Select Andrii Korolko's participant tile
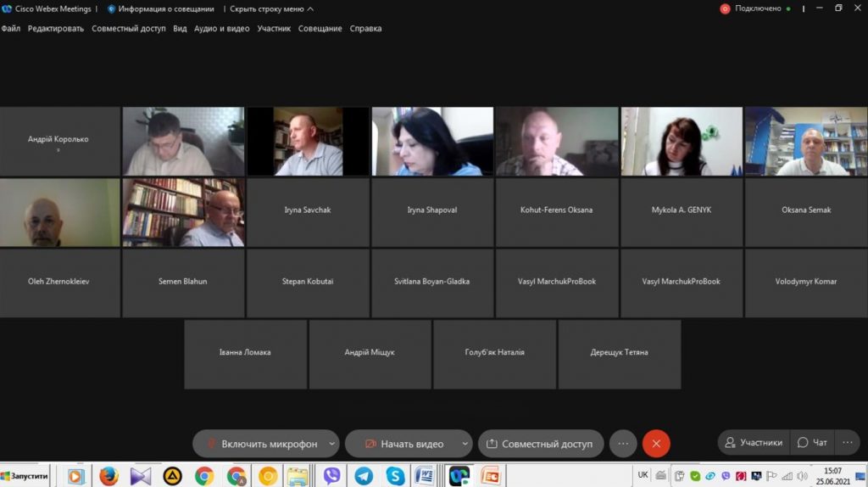 [59, 141]
